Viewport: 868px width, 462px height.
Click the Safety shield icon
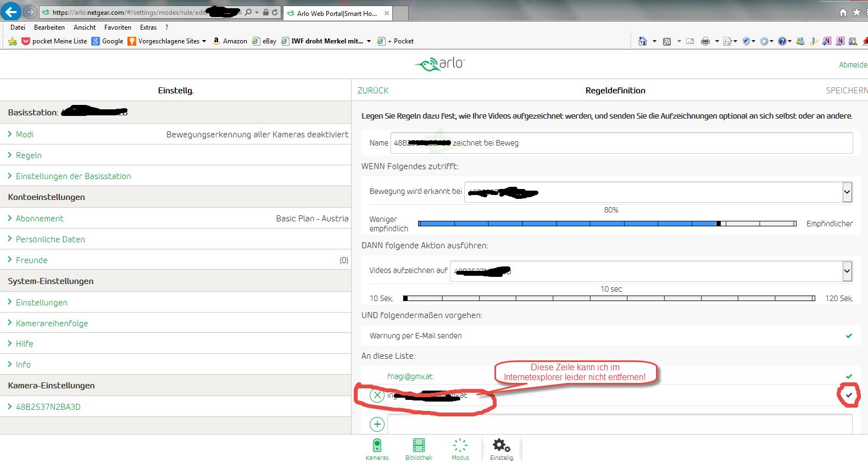coord(746,41)
